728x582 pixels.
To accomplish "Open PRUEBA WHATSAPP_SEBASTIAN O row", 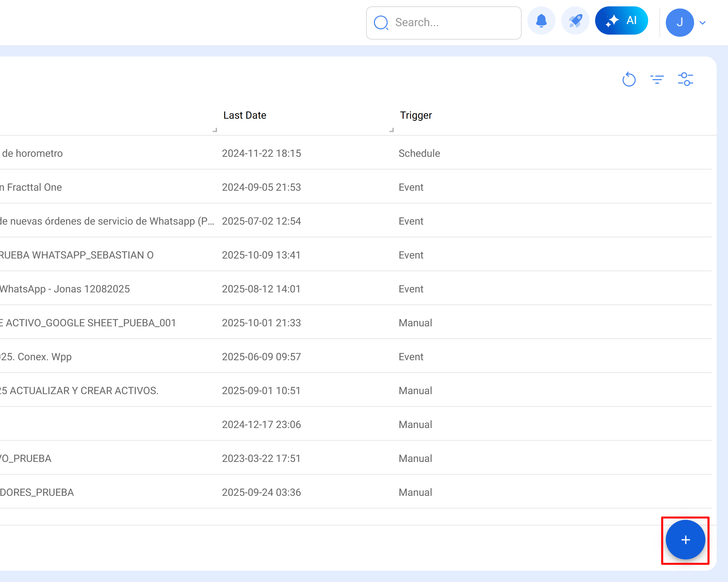I will tap(76, 255).
